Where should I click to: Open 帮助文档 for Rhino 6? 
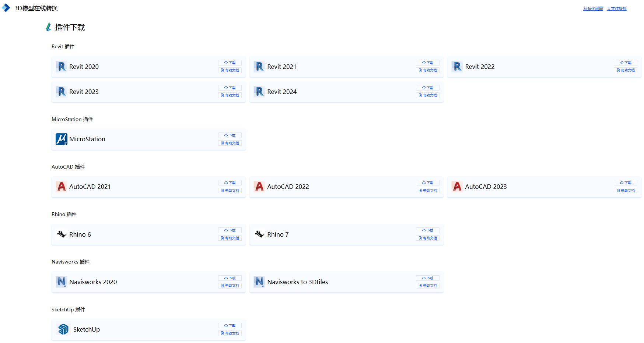point(230,238)
